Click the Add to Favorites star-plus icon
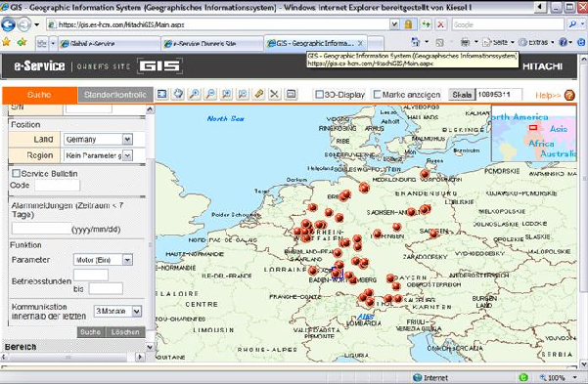The width and height of the screenshot is (588, 384). point(22,42)
